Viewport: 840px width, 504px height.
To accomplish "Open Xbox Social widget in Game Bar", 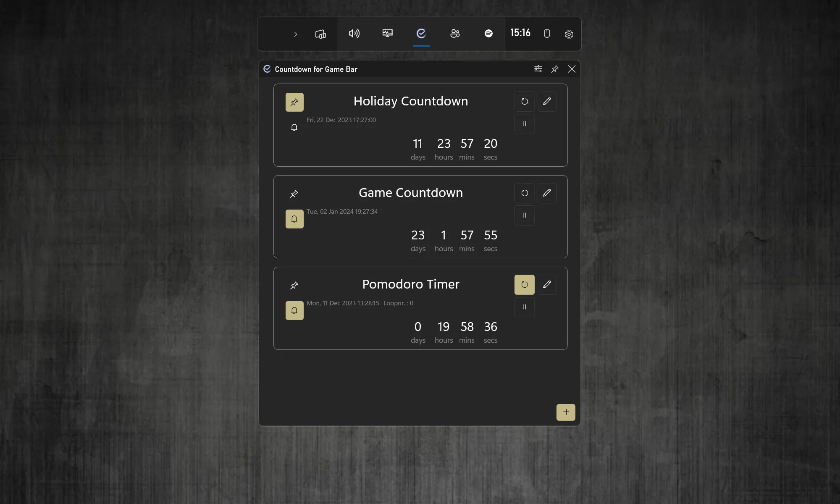I will point(455,34).
